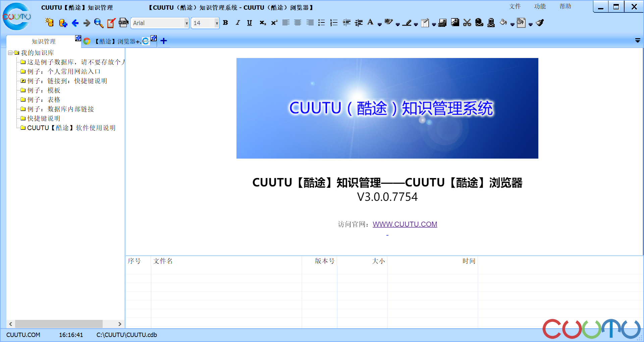
Task: Click the edit clipboard with pencil icon
Action: (111, 23)
